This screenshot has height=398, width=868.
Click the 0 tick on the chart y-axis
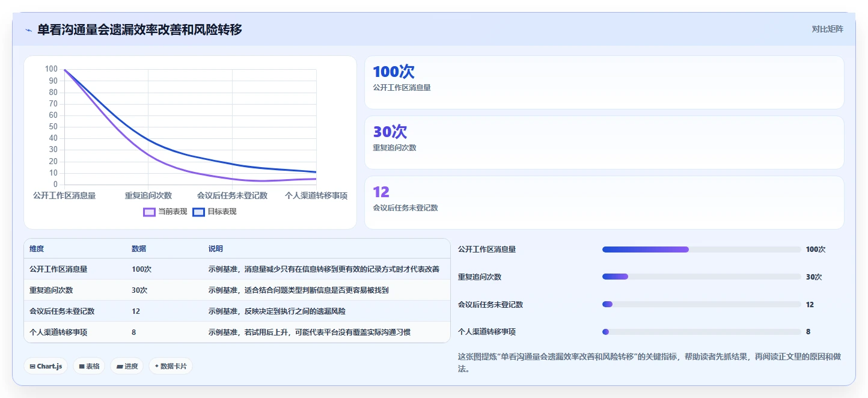point(55,185)
